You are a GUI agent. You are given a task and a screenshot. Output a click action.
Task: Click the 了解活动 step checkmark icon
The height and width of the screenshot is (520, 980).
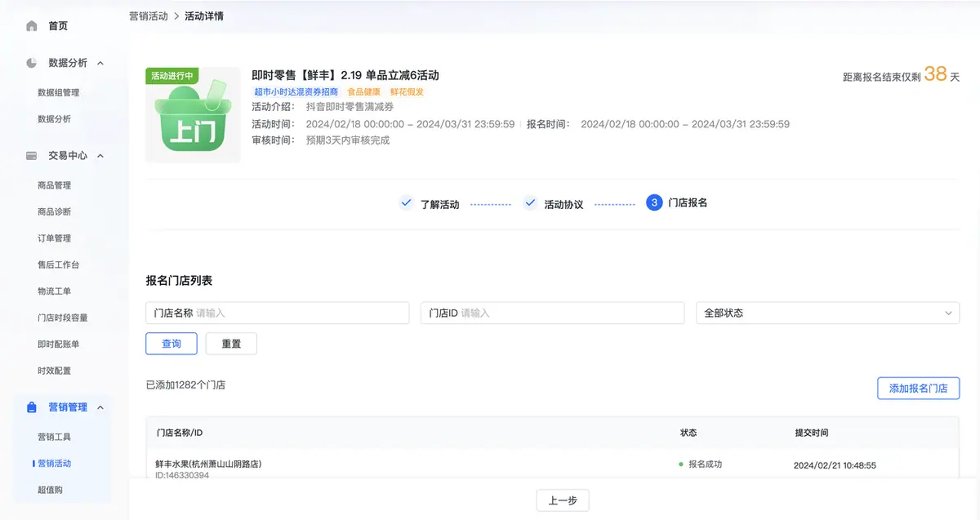pyautogui.click(x=406, y=203)
